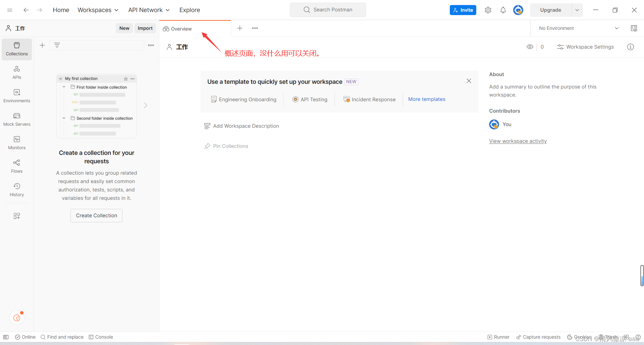Open the Collections sidebar panel

click(x=17, y=49)
